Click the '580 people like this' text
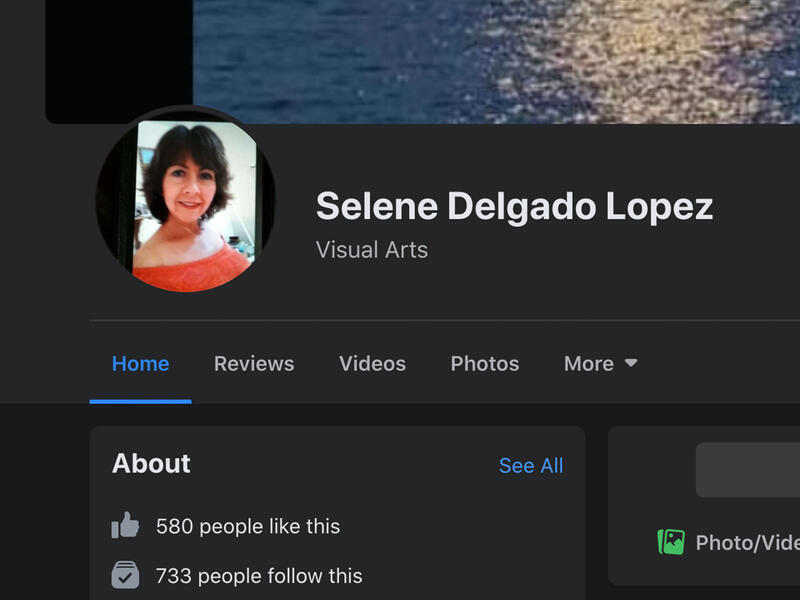The width and height of the screenshot is (800, 600). [248, 526]
